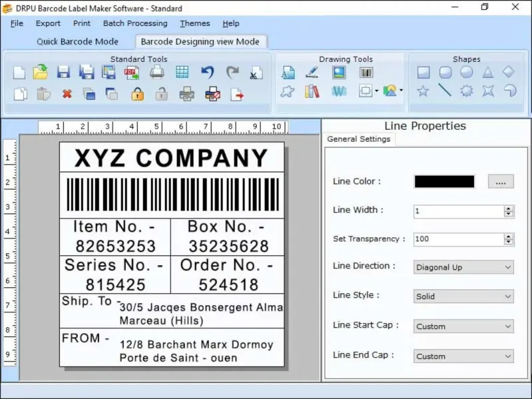This screenshot has width=532, height=399.
Task: Click the Box No. - 35235628 text
Action: [x=227, y=237]
